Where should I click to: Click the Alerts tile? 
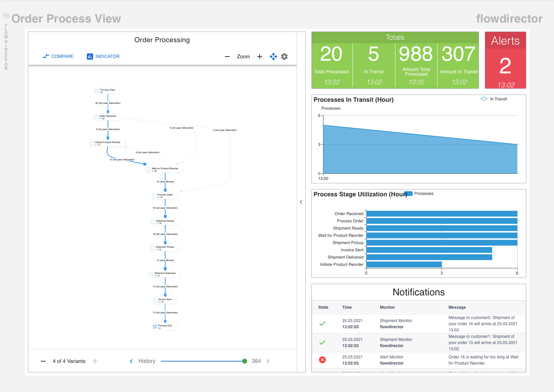coord(505,60)
